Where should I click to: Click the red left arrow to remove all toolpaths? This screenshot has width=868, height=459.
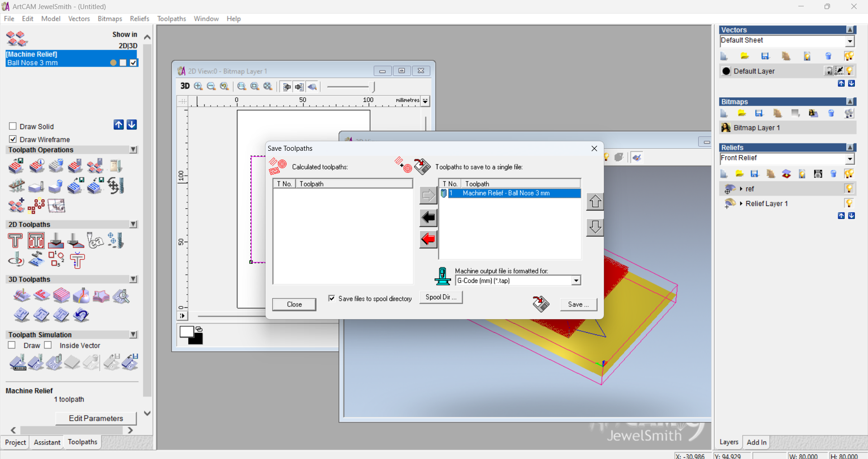coord(428,239)
